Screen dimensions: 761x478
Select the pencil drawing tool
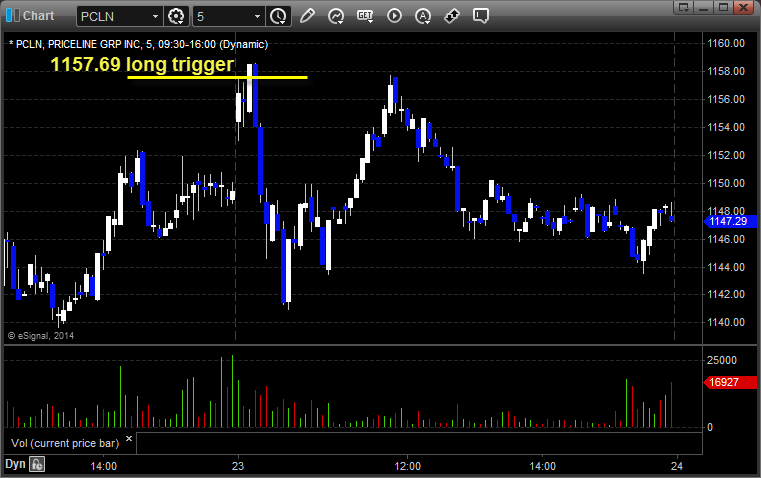307,16
